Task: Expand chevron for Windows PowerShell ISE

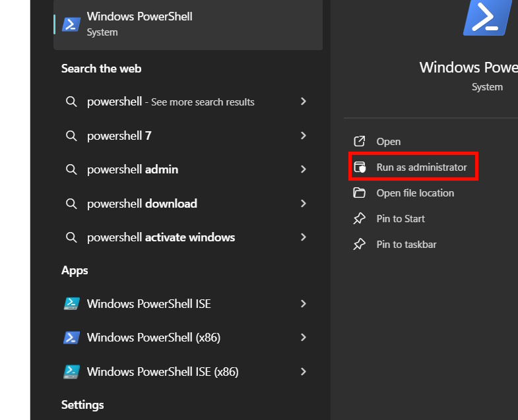Action: click(304, 303)
